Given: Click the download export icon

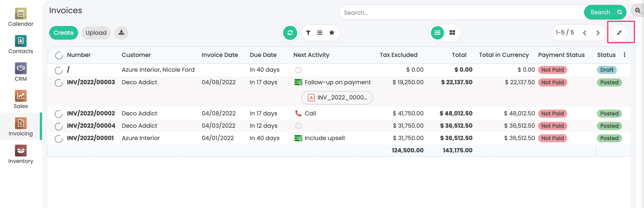Looking at the screenshot, I should 121,33.
